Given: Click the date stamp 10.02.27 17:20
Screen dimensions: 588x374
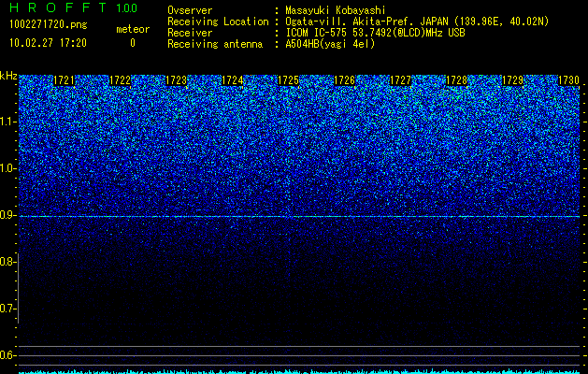Looking at the screenshot, I should (x=48, y=43).
